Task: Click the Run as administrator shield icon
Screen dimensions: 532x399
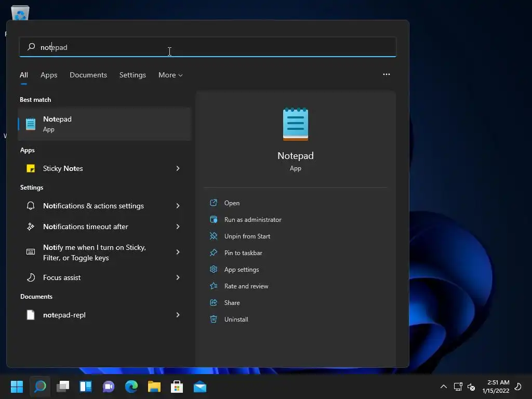Action: point(214,220)
